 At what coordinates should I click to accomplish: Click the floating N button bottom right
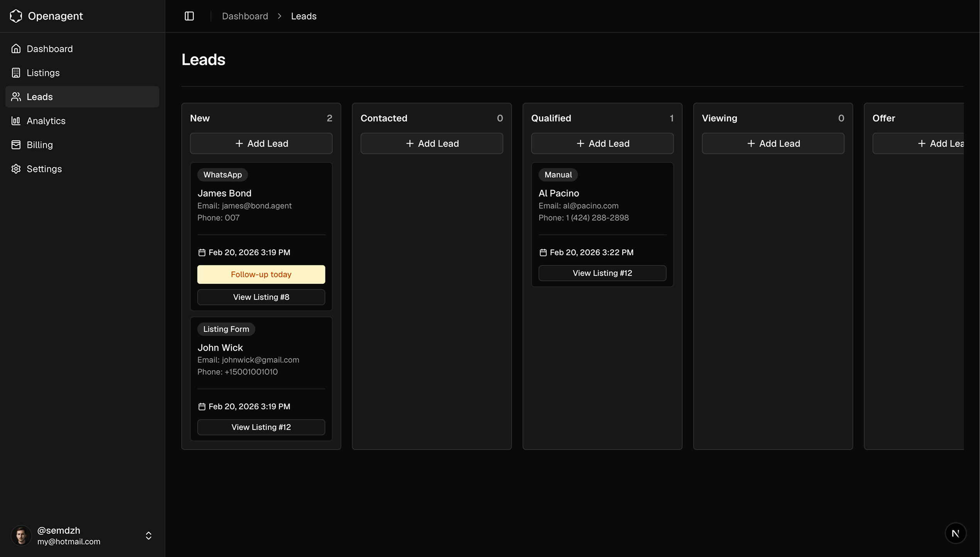[x=956, y=533]
